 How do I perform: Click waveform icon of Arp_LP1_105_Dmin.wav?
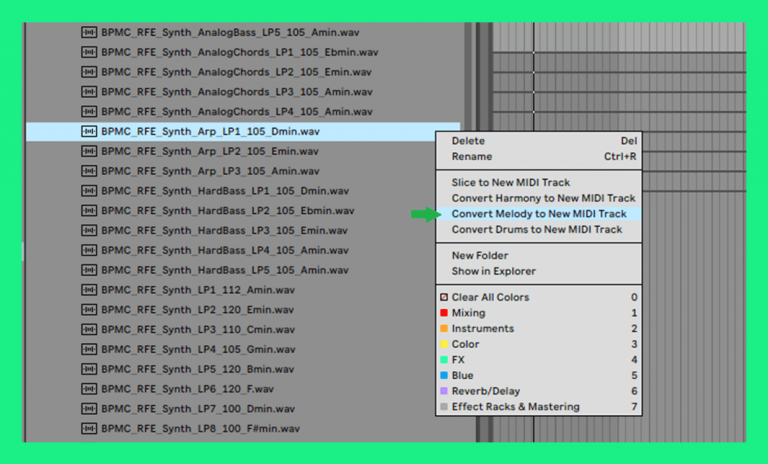point(88,131)
